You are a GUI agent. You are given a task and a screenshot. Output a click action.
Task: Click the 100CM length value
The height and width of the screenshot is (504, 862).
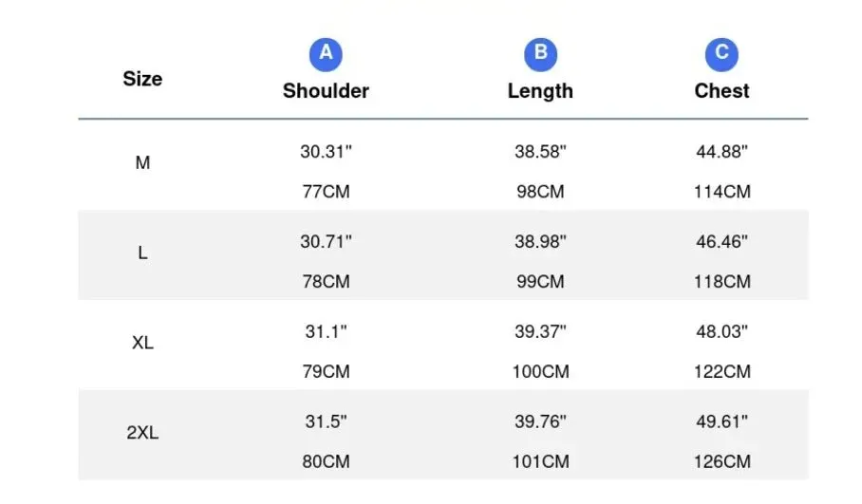pyautogui.click(x=540, y=371)
